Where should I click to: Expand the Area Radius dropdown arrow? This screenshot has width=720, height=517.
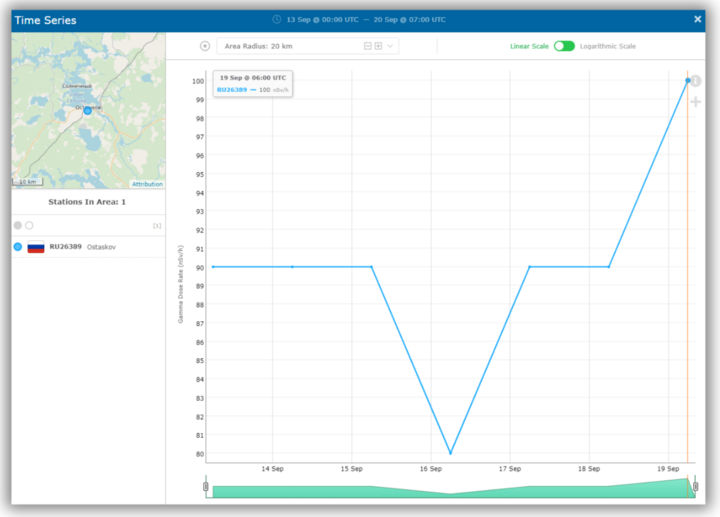click(x=390, y=46)
